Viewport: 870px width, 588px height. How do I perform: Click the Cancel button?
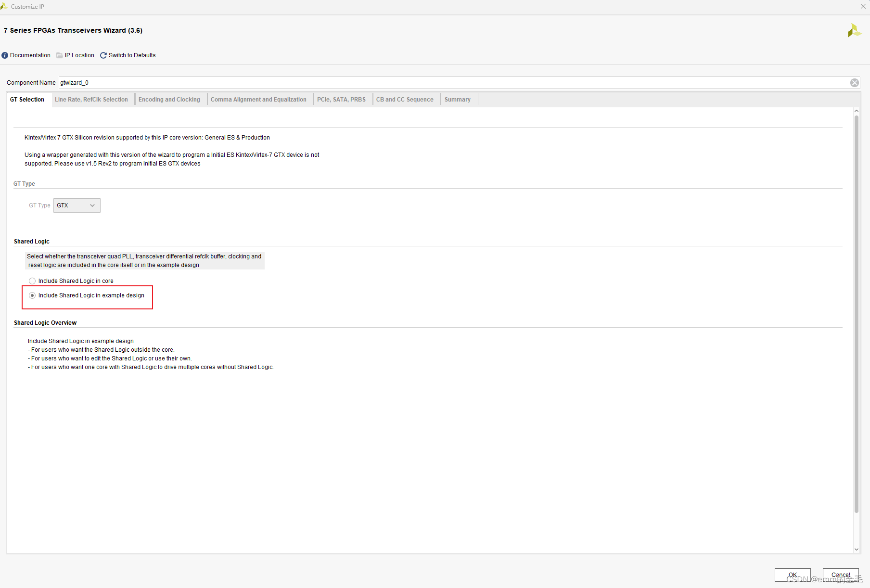[x=841, y=575]
